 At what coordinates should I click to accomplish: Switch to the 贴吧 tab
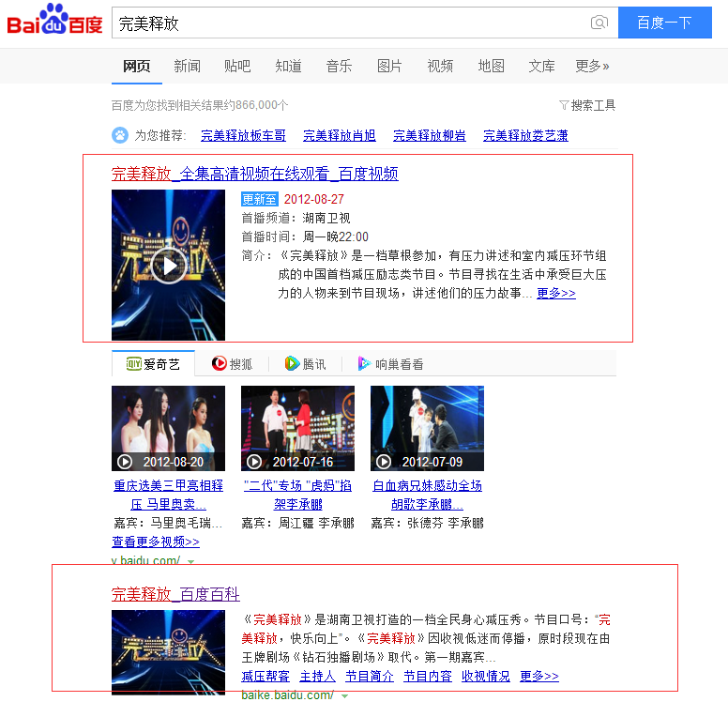(x=237, y=66)
